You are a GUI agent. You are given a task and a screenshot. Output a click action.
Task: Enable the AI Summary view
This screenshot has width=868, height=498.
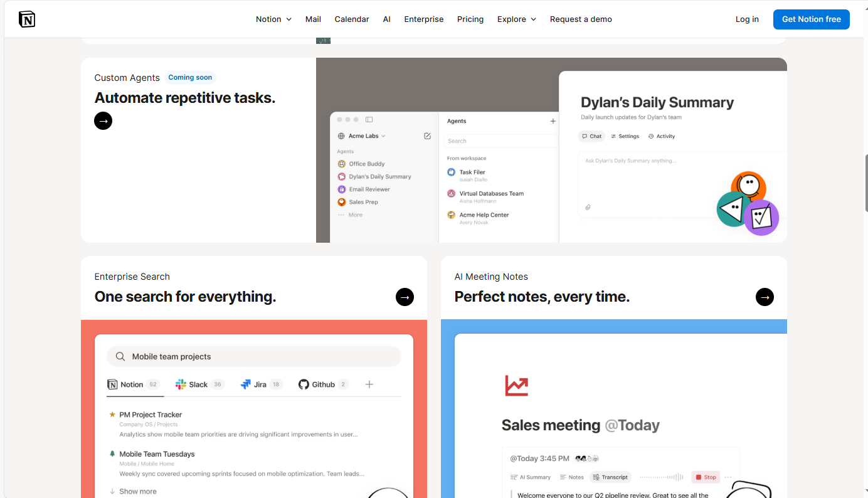tap(530, 477)
